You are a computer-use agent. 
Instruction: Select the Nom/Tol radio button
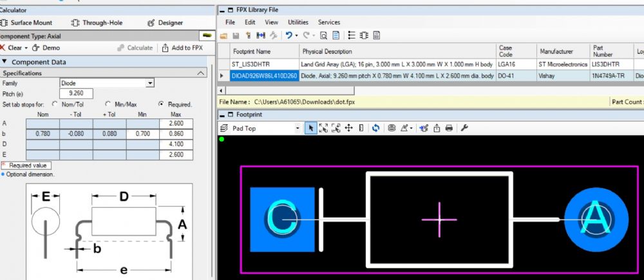pos(55,104)
